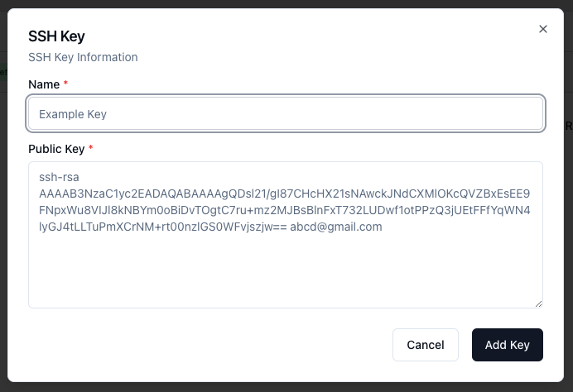Click the "ssh-rsa" placeholder text
Viewport: 573px width, 392px height.
tap(59, 177)
